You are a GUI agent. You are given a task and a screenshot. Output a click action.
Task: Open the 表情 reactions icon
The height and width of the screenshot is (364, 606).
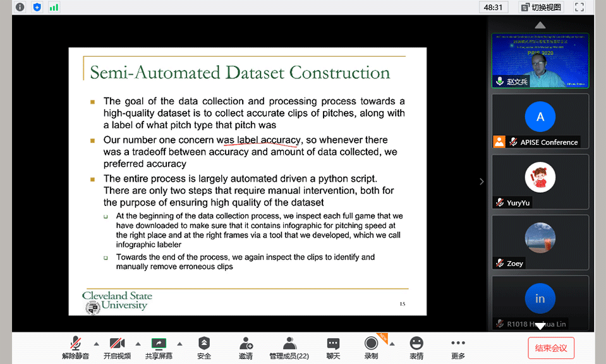point(416,348)
